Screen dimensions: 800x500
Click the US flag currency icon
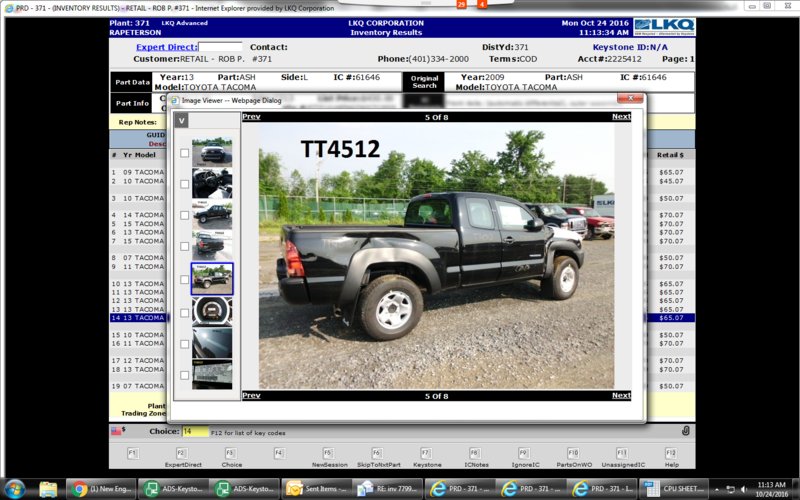click(117, 431)
